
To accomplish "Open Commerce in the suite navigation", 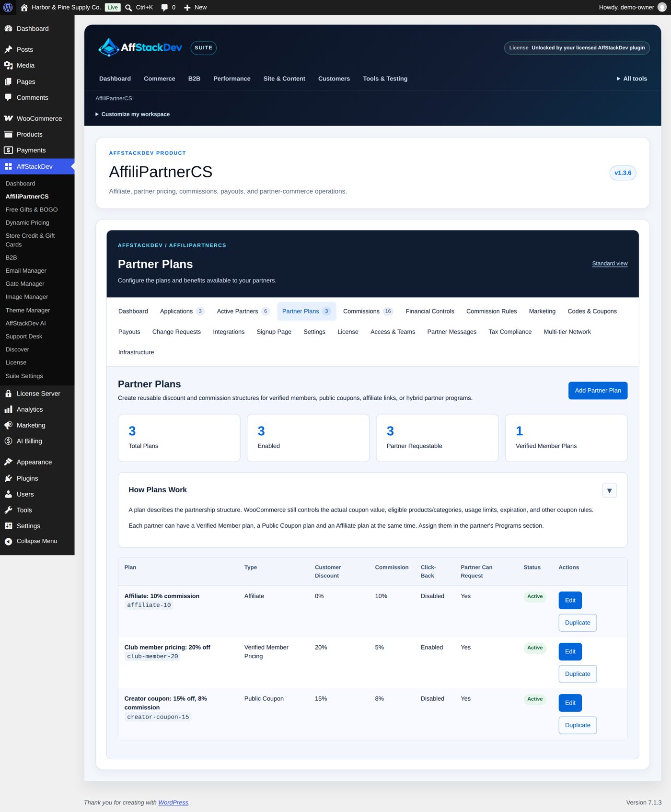I will coord(160,79).
